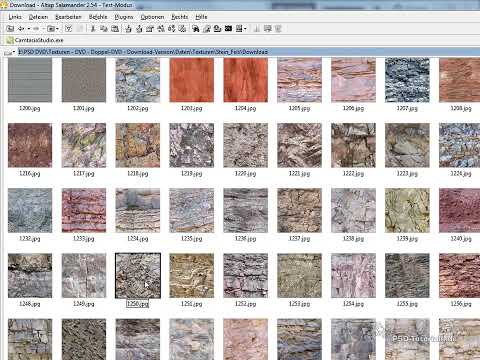Click the file name label 1222.jpg
Viewport: 480px width, 360px height.
(353, 174)
